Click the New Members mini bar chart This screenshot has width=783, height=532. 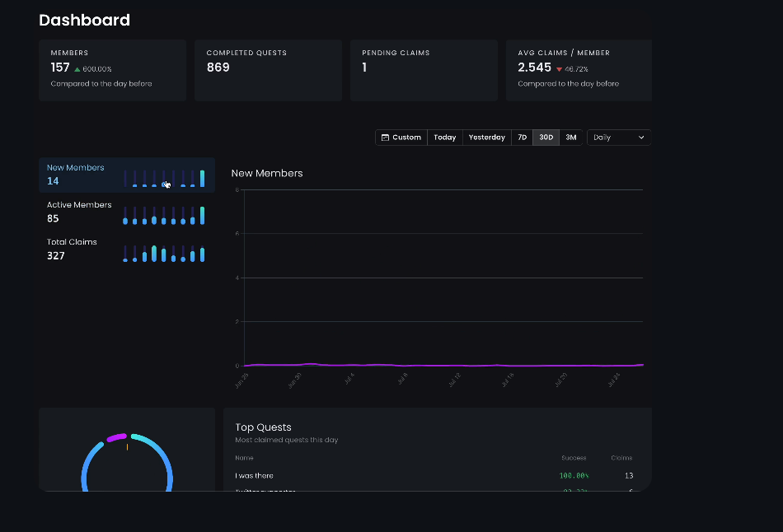164,178
